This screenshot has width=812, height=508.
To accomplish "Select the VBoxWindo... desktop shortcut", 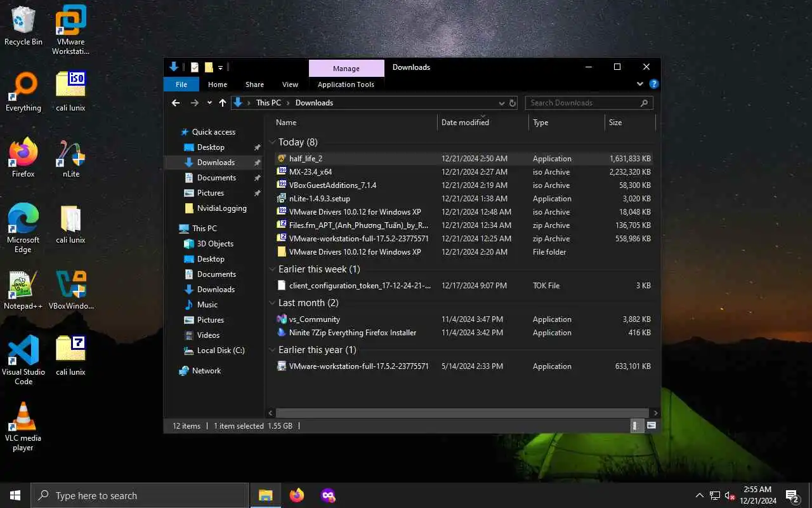I will click(x=70, y=290).
